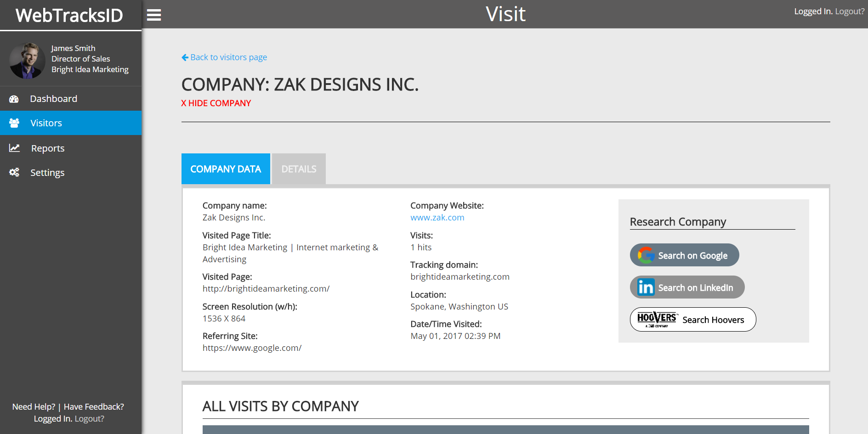
Task: Click the '1 hits' visits value
Action: tap(421, 248)
